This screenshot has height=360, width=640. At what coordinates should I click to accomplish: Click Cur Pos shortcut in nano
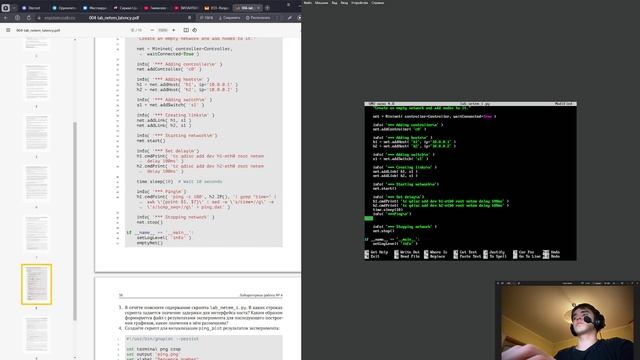click(x=524, y=252)
